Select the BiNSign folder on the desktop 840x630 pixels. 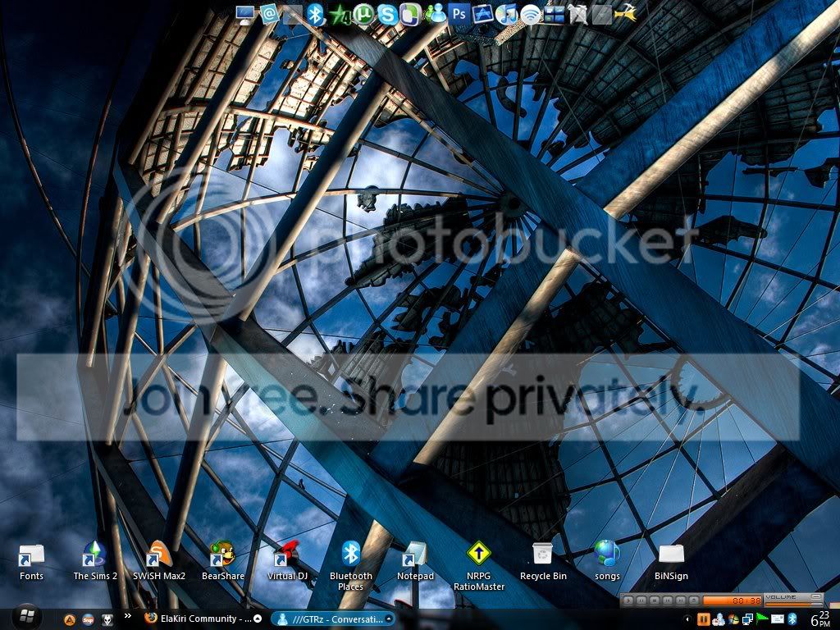671,563
